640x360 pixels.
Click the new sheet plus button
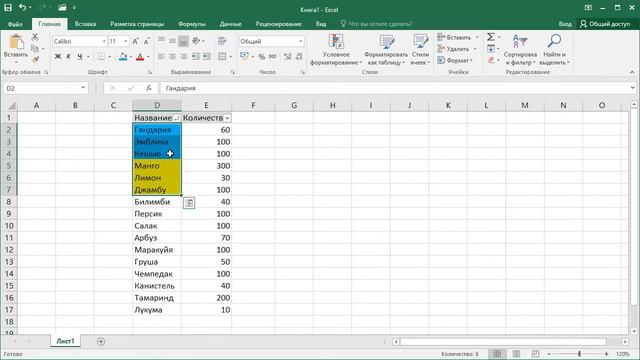pyautogui.click(x=101, y=341)
